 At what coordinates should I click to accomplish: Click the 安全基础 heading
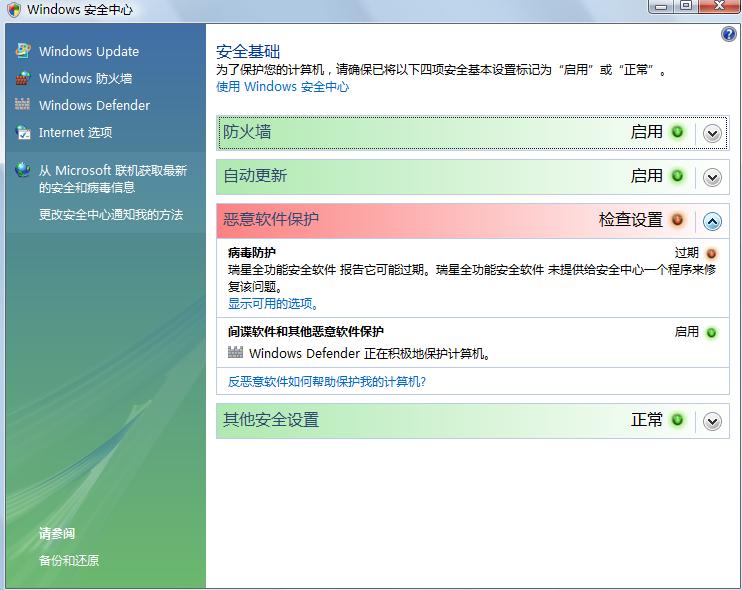click(x=248, y=52)
